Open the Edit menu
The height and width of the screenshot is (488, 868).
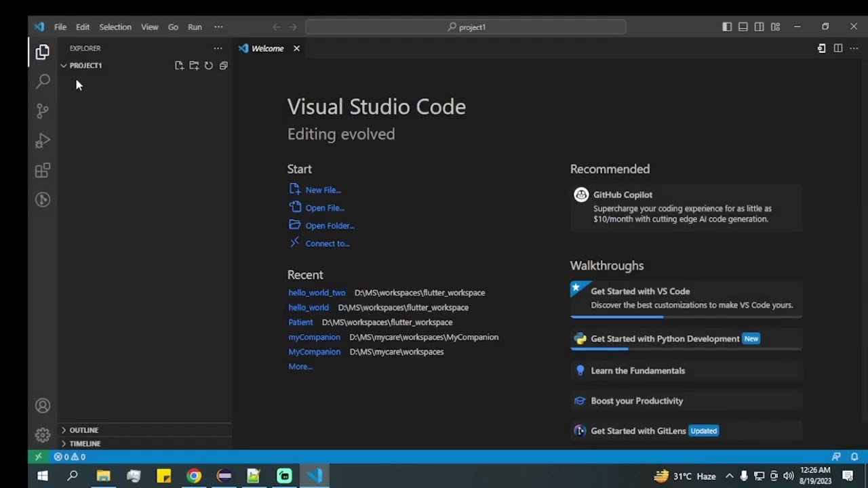pos(83,27)
